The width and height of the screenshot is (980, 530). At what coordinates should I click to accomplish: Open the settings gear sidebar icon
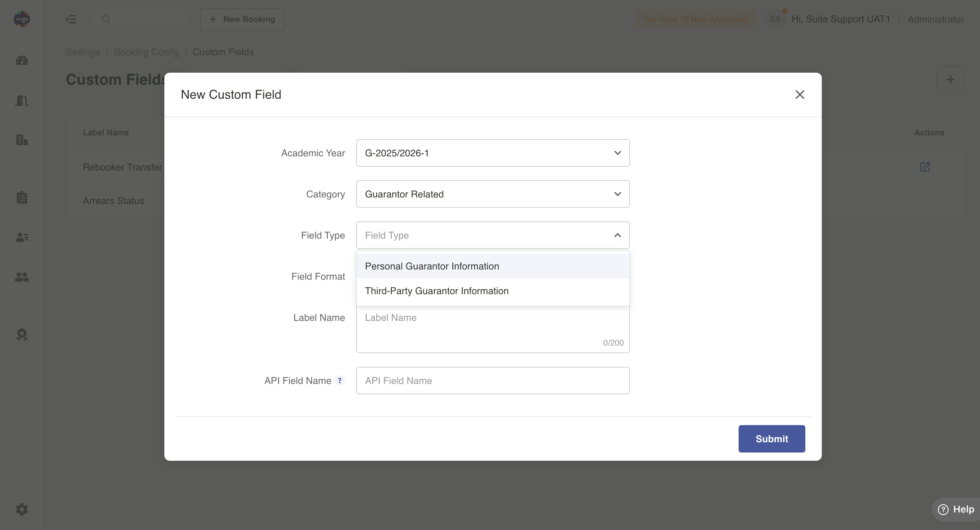[22, 509]
